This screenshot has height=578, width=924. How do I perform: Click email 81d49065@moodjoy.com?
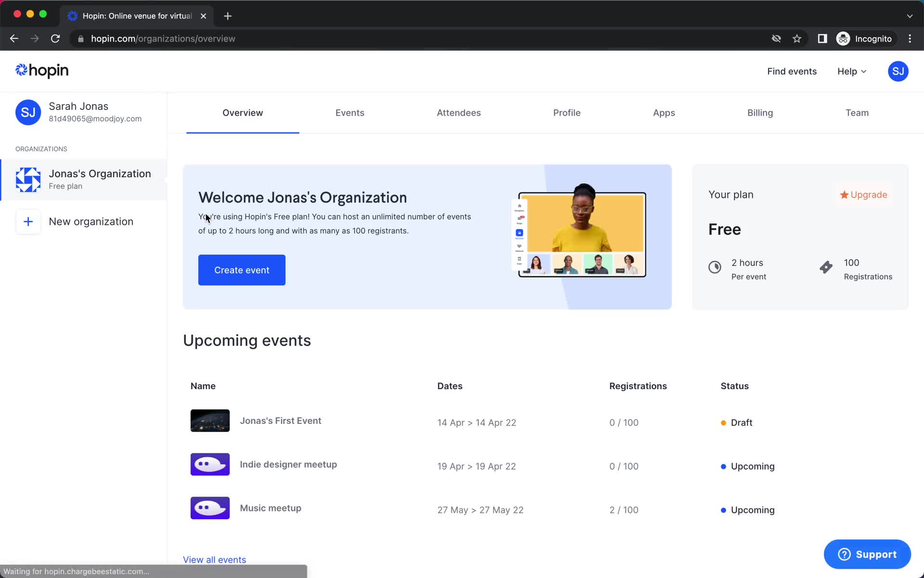click(95, 118)
